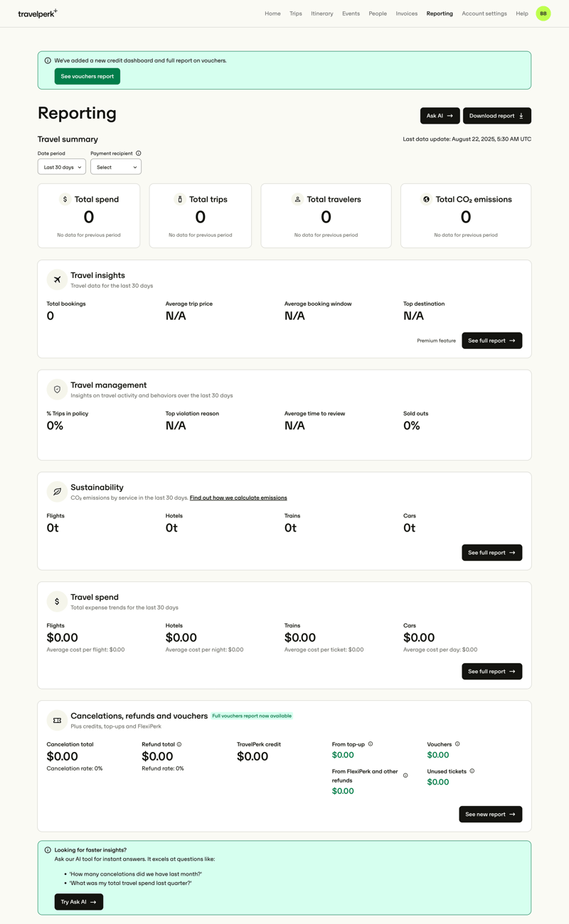Click the airplane icon beside Travel insights

(57, 279)
